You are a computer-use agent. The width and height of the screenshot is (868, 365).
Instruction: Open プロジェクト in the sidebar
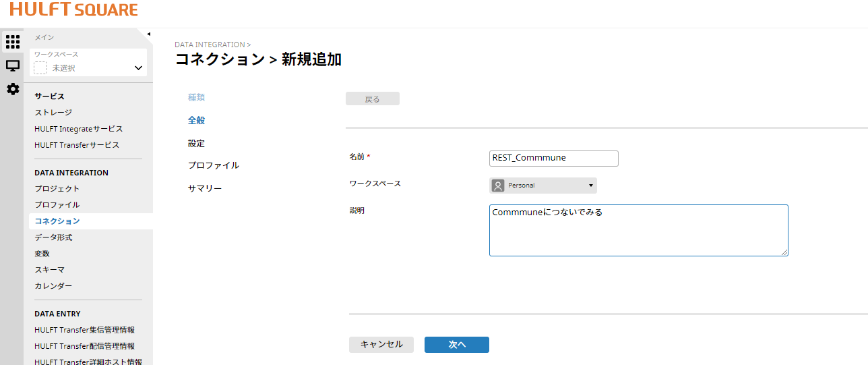coord(57,189)
